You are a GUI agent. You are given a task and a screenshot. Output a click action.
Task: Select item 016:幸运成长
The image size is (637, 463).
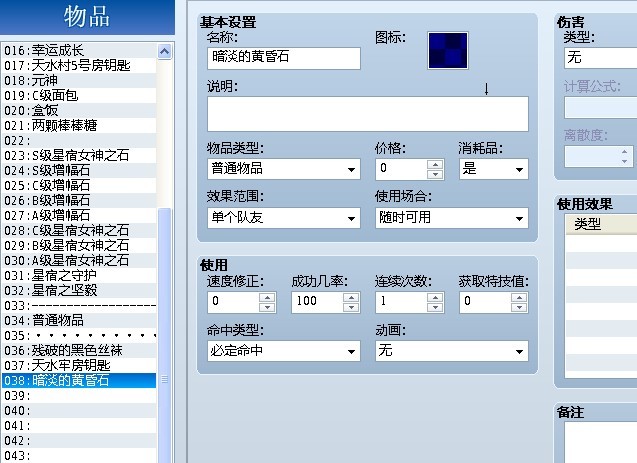79,50
